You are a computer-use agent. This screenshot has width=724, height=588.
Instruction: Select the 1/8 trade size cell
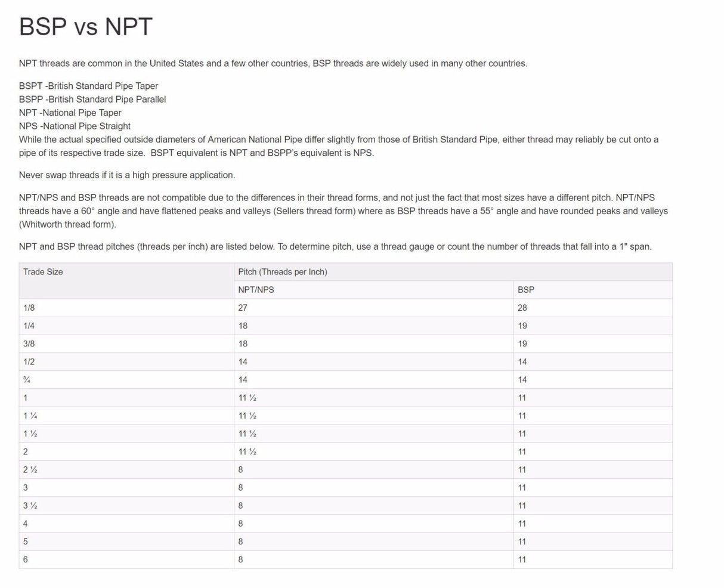pos(29,308)
